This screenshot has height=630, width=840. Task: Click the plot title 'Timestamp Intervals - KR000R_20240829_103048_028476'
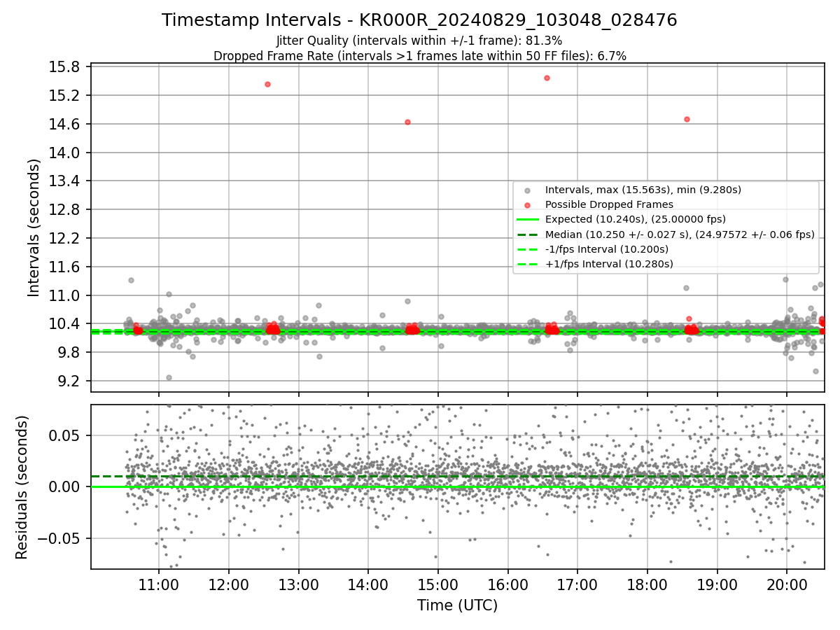(419, 20)
